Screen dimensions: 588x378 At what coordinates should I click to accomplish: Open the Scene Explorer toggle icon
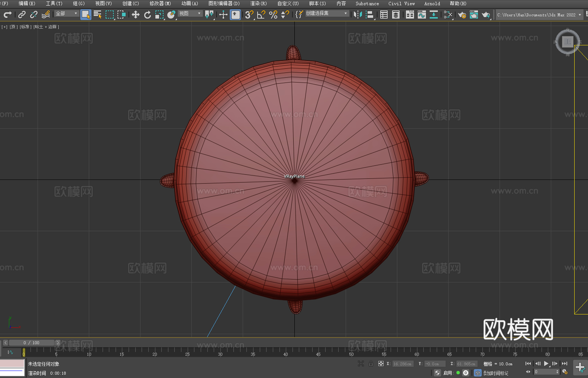coord(384,14)
